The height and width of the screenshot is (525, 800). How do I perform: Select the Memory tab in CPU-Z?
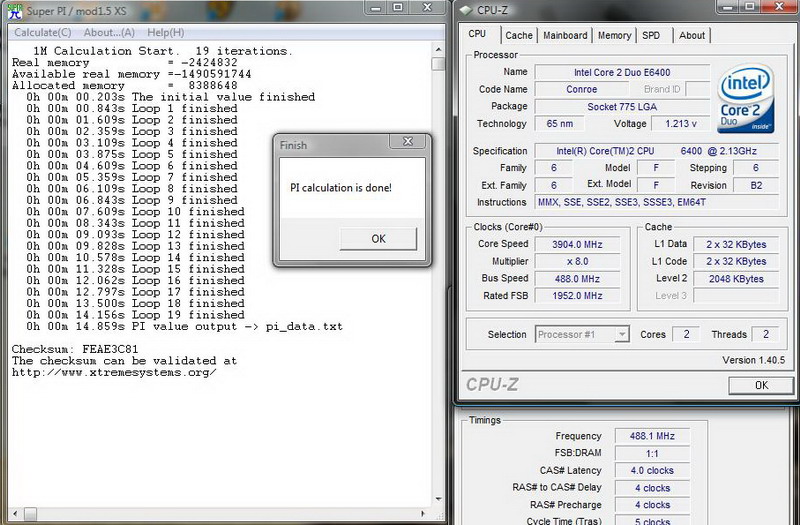pos(614,35)
